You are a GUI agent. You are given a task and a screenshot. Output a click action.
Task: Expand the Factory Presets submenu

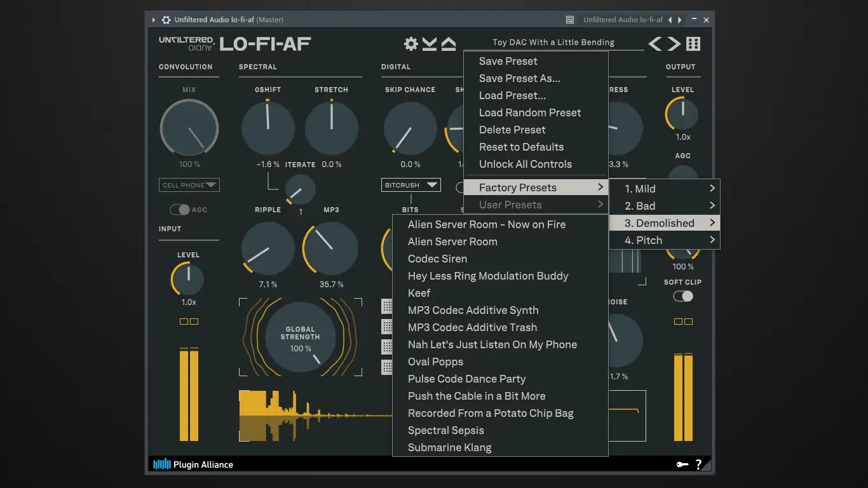(536, 187)
